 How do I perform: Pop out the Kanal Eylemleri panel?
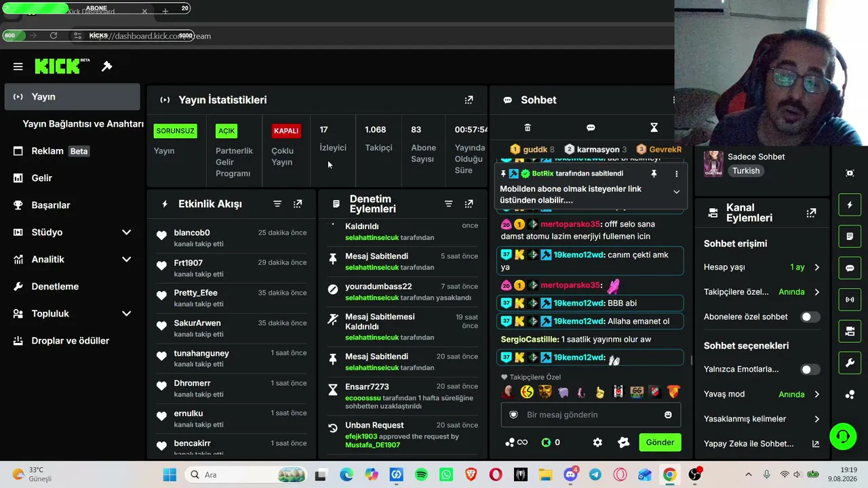(x=811, y=213)
